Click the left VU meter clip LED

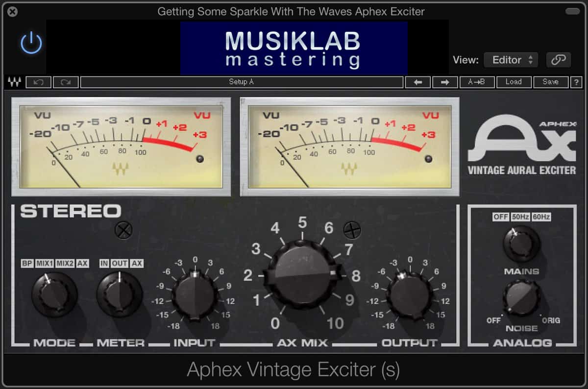(x=199, y=159)
